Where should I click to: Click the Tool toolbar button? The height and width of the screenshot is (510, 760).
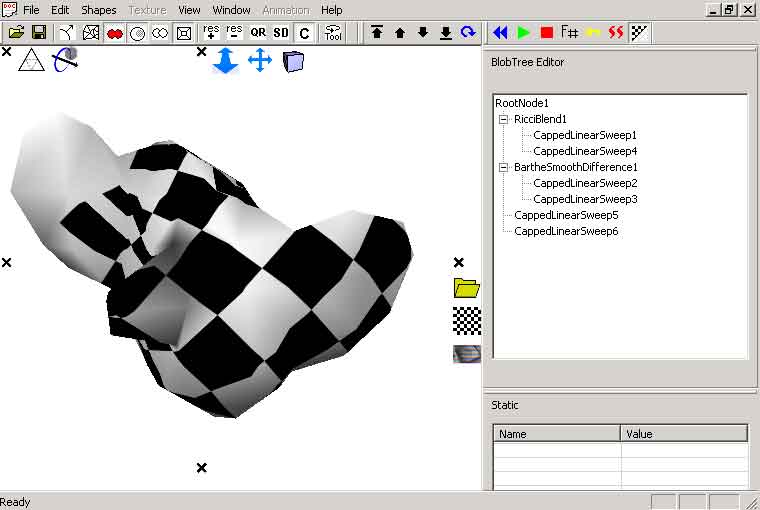click(x=333, y=33)
